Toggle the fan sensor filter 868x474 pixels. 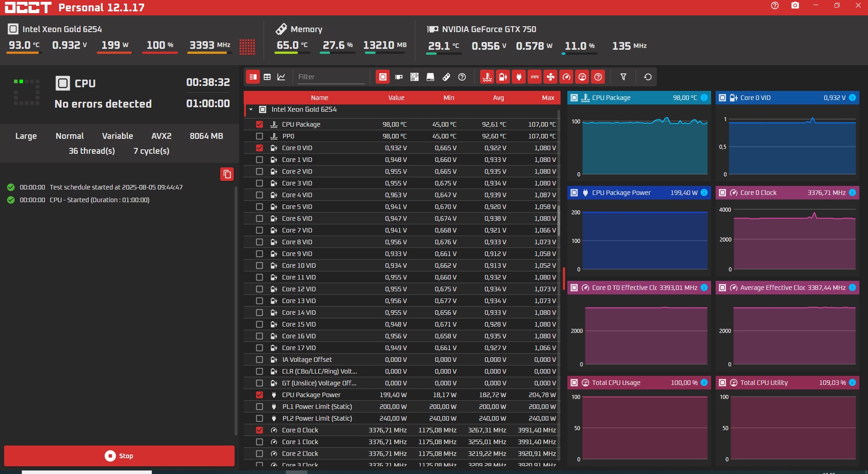550,77
